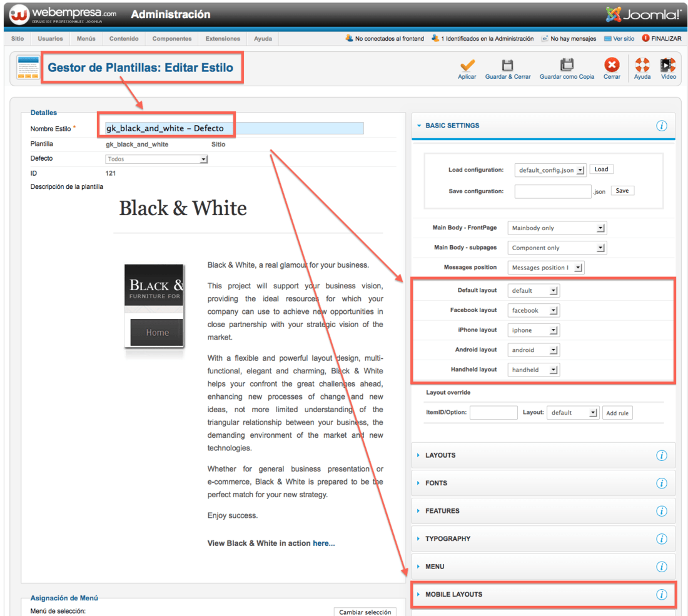Click the Guardar & Cerrar disk icon
The height and width of the screenshot is (616, 688).
coord(508,65)
